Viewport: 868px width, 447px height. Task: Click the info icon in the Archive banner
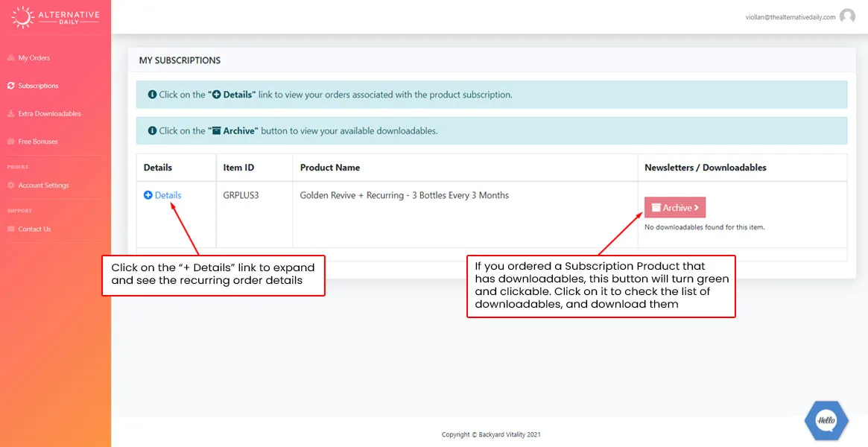[x=152, y=131]
